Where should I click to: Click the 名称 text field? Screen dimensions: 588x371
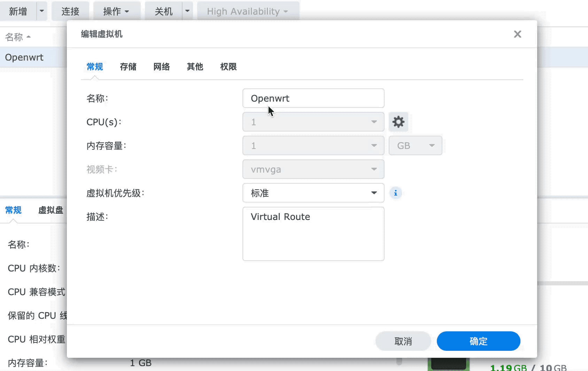pyautogui.click(x=313, y=98)
